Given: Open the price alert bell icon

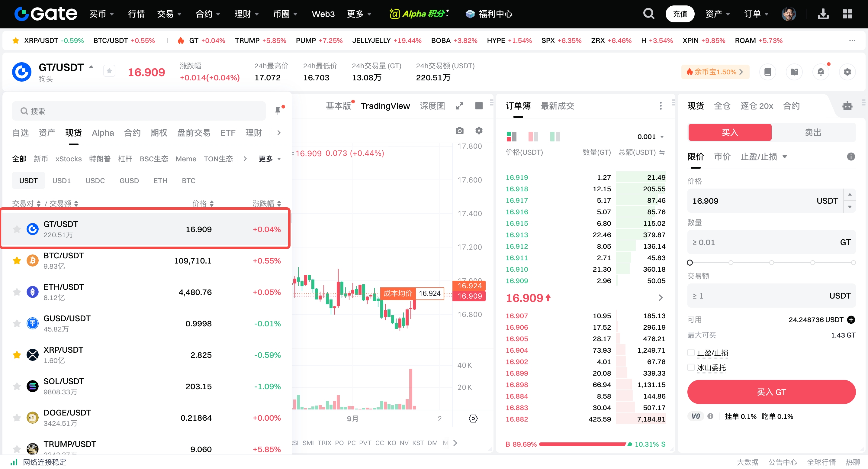Looking at the screenshot, I should click(821, 72).
